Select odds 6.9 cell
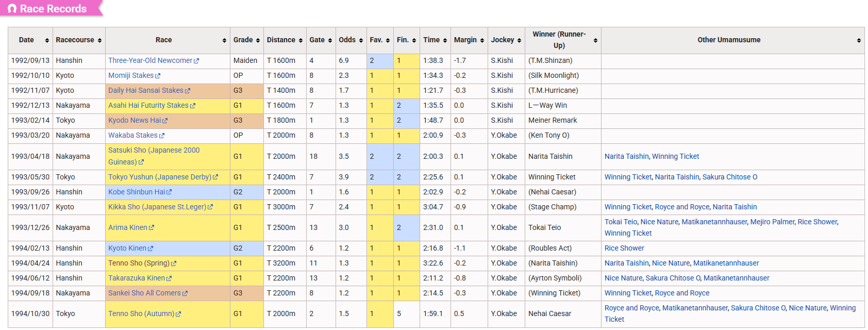Viewport: 868px width, 330px height. (351, 60)
